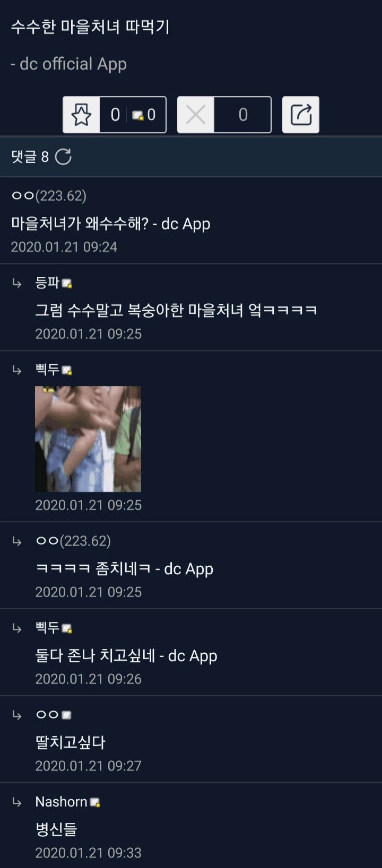Tap the reply arrow icon before Nashorn
The width and height of the screenshot is (382, 868).
17,802
